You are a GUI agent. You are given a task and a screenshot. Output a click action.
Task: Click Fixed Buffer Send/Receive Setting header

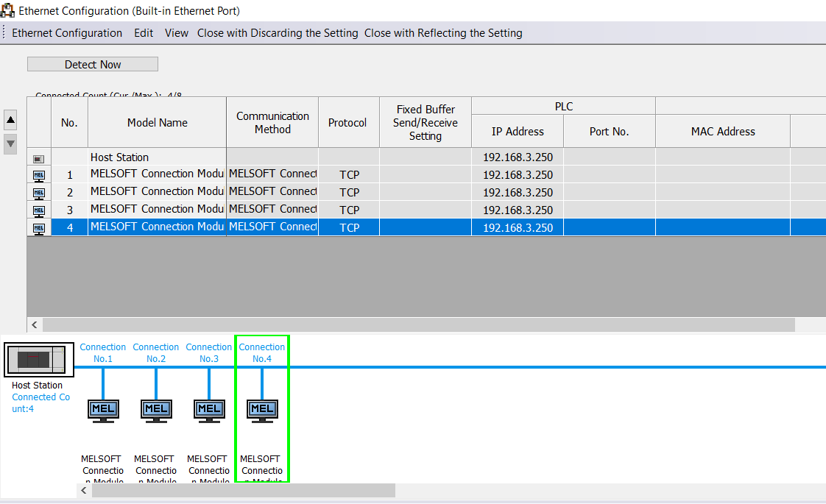pos(425,122)
